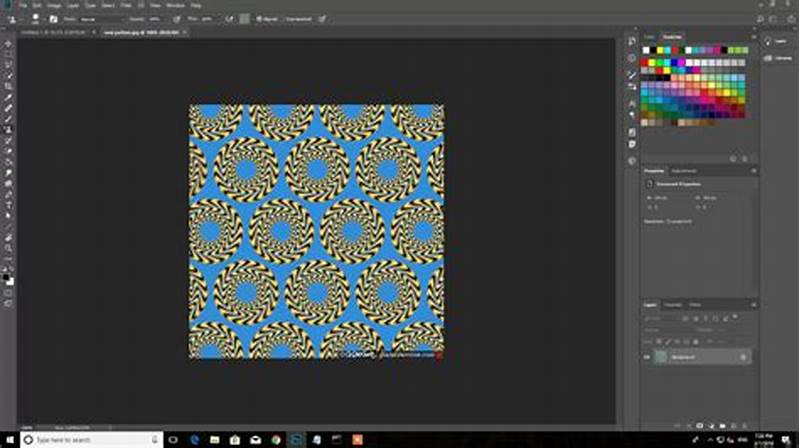Image resolution: width=800 pixels, height=448 pixels.
Task: Toggle layer filtering switch in Layers panel
Action: coord(735,317)
